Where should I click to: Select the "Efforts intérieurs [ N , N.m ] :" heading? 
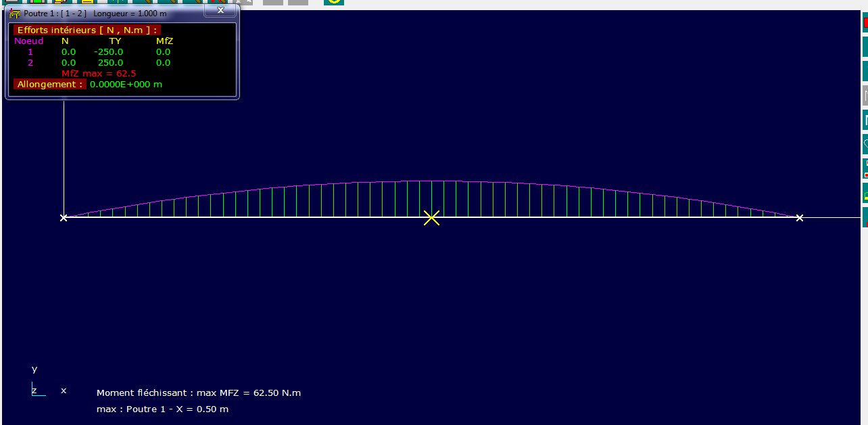(87, 30)
